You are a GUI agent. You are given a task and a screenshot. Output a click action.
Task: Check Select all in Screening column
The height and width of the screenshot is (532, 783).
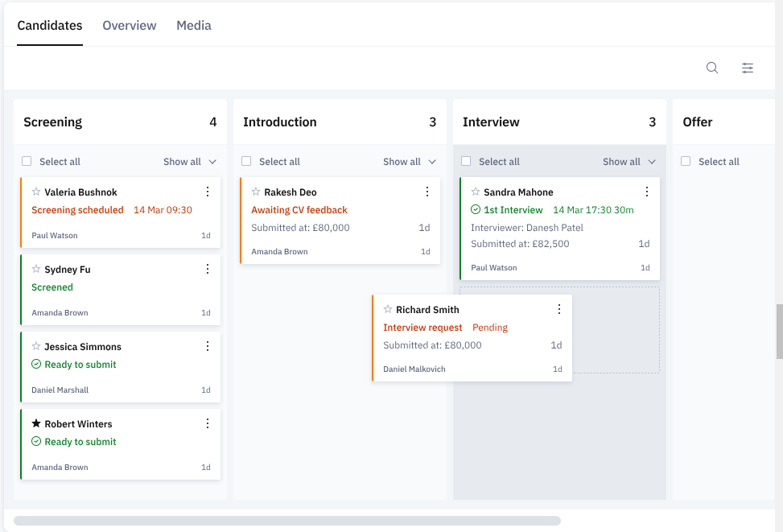(27, 162)
